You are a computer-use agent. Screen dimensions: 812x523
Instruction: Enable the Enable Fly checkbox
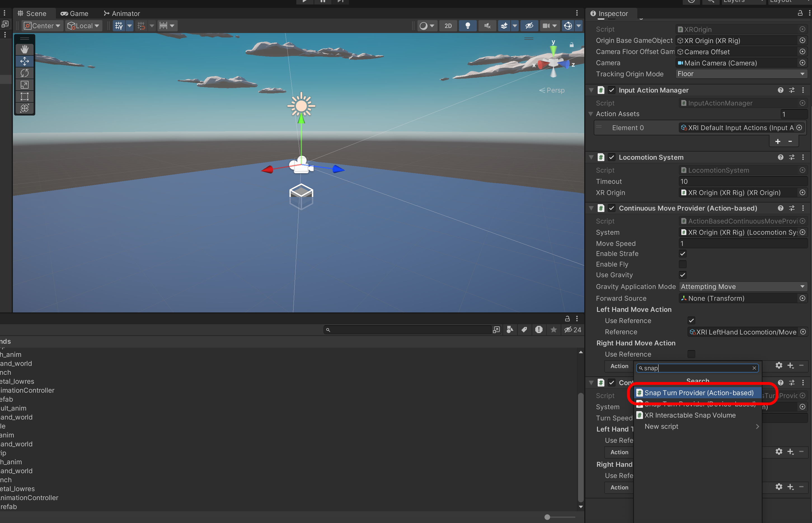(682, 264)
